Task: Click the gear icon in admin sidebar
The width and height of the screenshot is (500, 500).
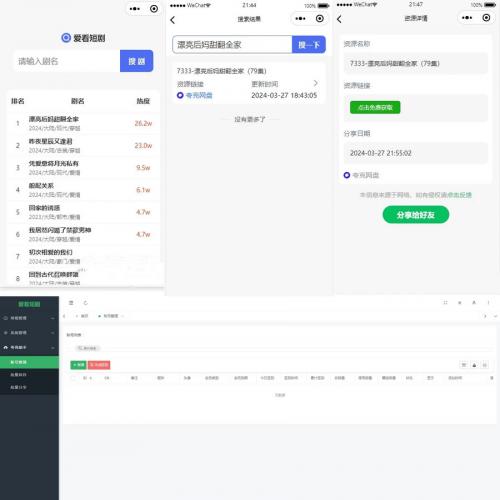Action: [x=5, y=333]
